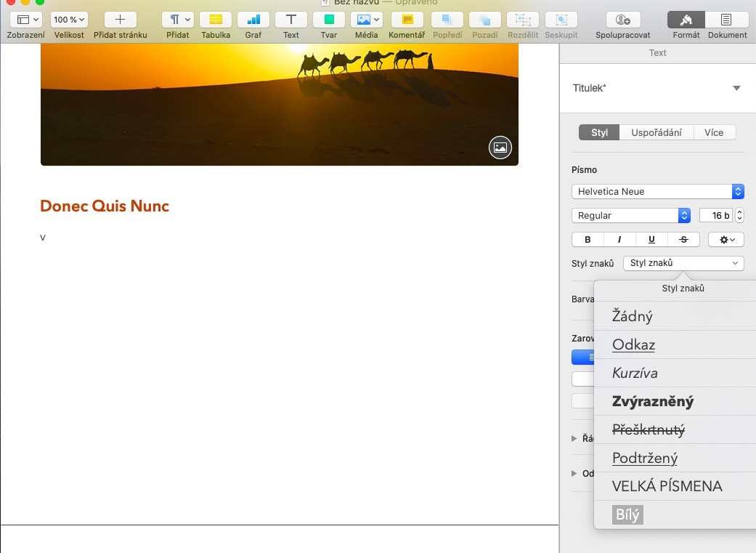Screen dimensions: 756x553
Task: Click the Rozdělit ungroup icon
Action: (523, 20)
